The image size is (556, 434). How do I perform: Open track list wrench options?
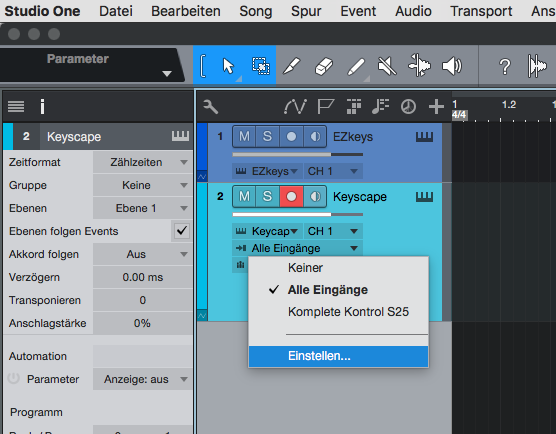(210, 106)
